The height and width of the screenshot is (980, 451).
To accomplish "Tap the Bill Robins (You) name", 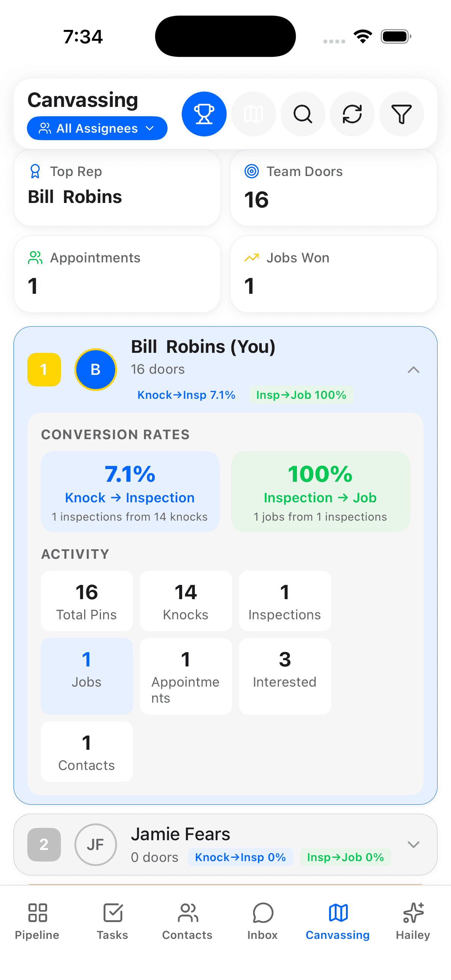I will pos(203,346).
